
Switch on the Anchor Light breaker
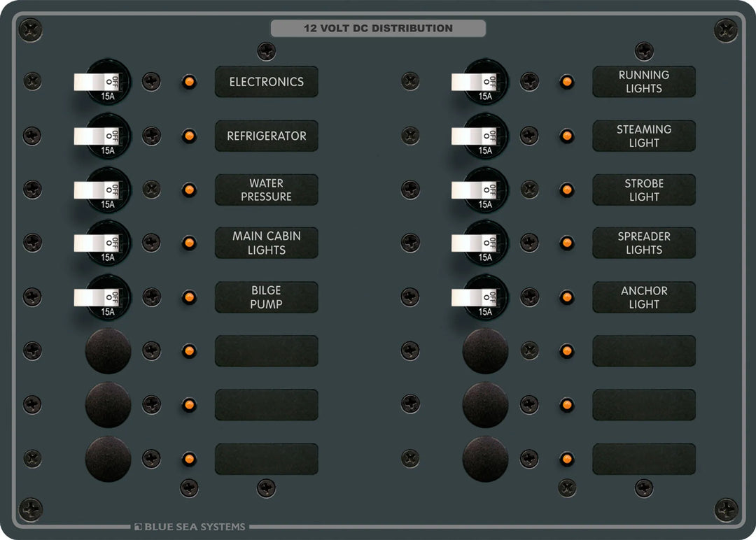pos(475,297)
